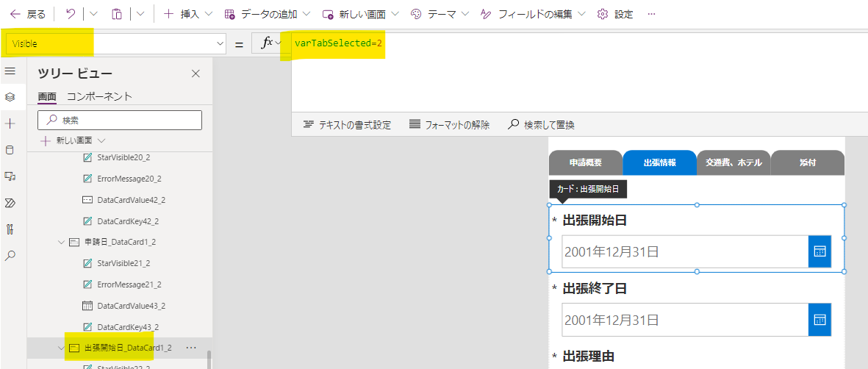
Task: Switch to the コンポーネント tab
Action: point(100,96)
